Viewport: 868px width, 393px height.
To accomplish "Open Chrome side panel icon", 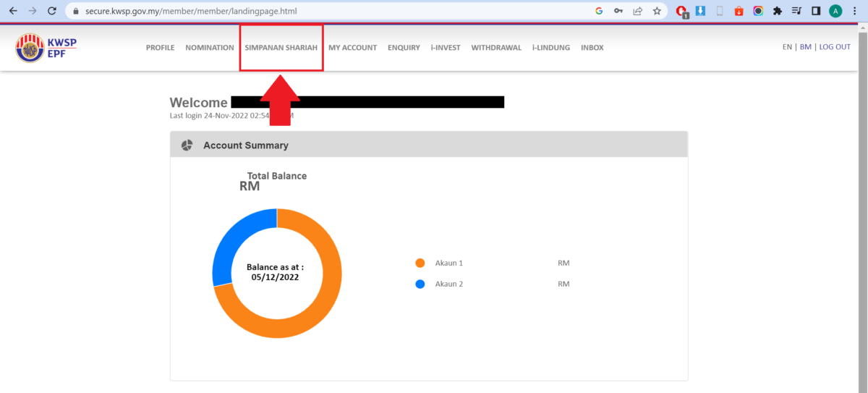I will pos(816,11).
